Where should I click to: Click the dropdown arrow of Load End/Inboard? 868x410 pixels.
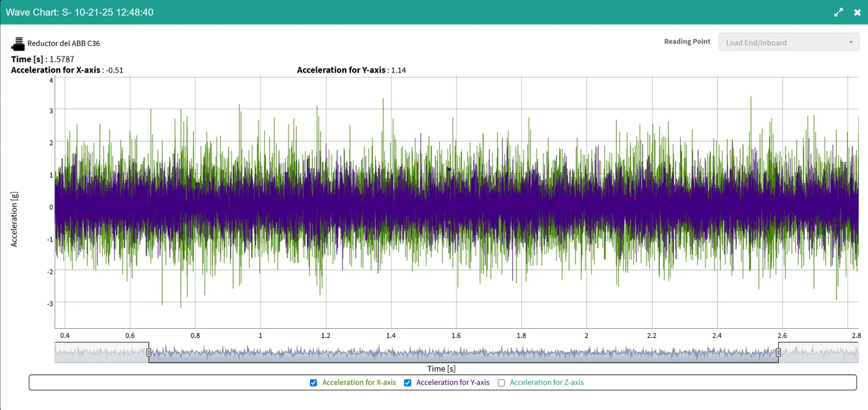(x=851, y=43)
